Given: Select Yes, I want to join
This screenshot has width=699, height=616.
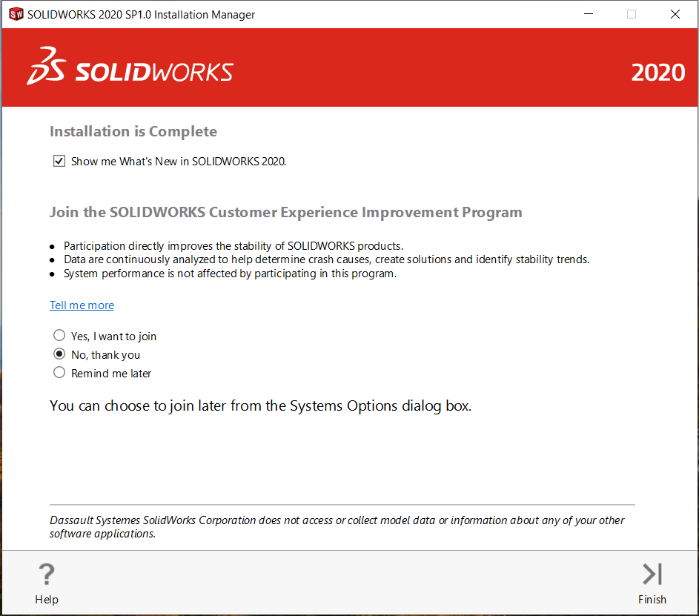Looking at the screenshot, I should click(x=59, y=335).
